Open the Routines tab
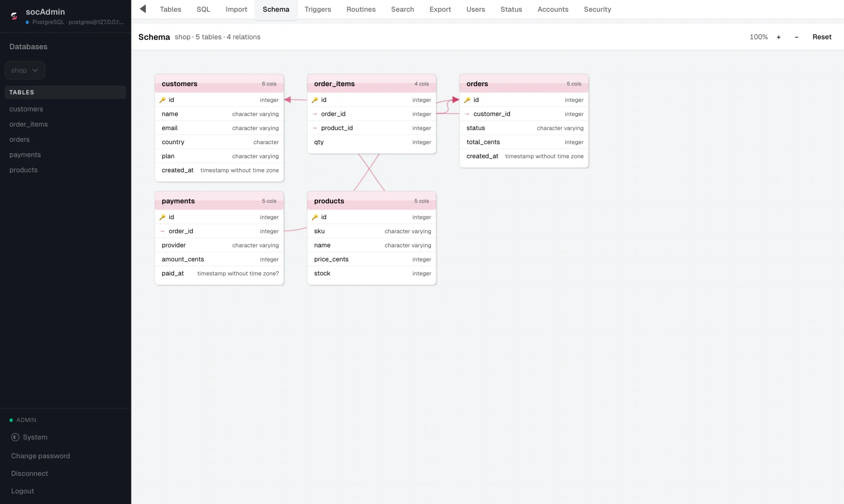This screenshot has width=844, height=504. (x=361, y=9)
